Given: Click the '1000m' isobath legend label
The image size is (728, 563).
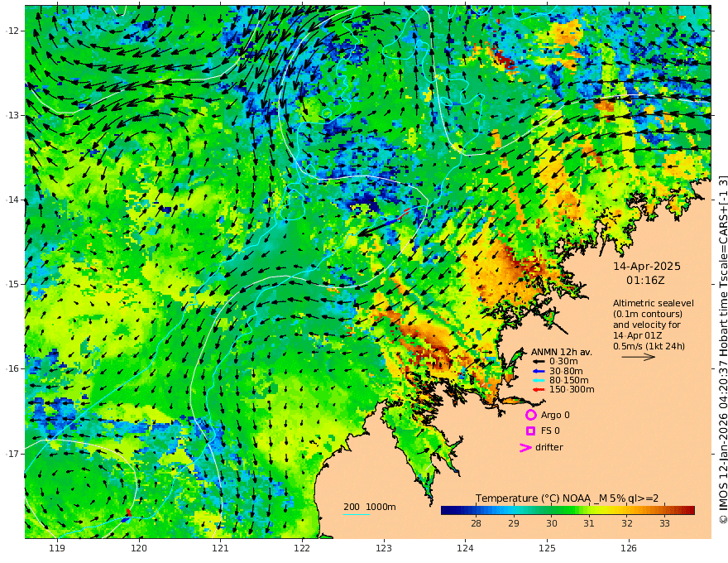Looking at the screenshot, I should (x=381, y=507).
